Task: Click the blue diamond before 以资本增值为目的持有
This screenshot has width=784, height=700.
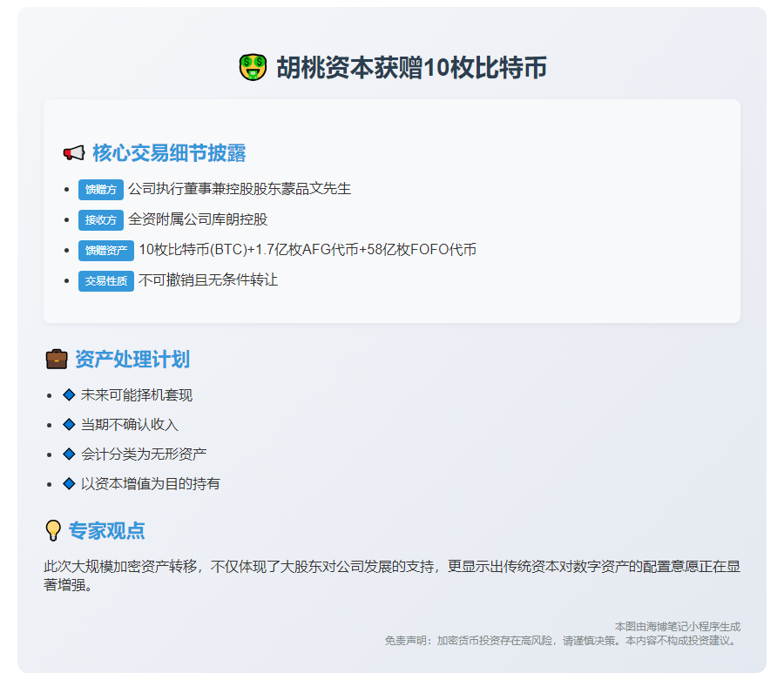Action: click(69, 484)
